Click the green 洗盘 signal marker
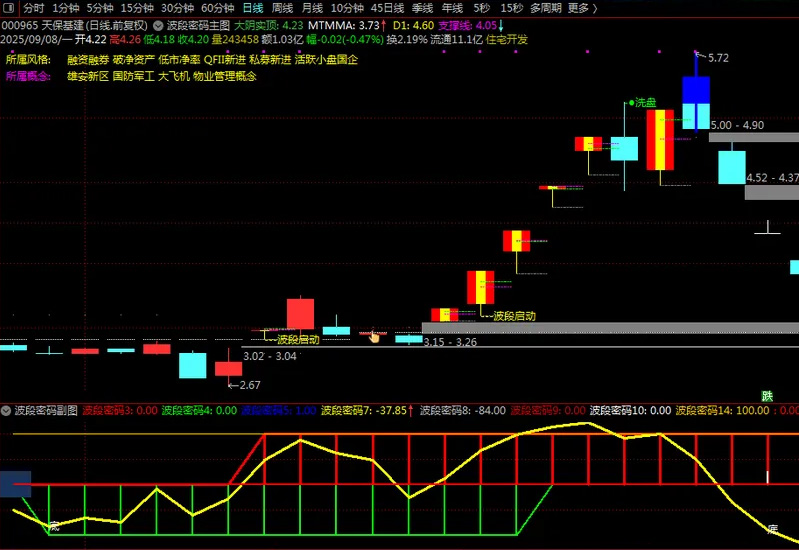The height and width of the screenshot is (550, 799). point(643,103)
